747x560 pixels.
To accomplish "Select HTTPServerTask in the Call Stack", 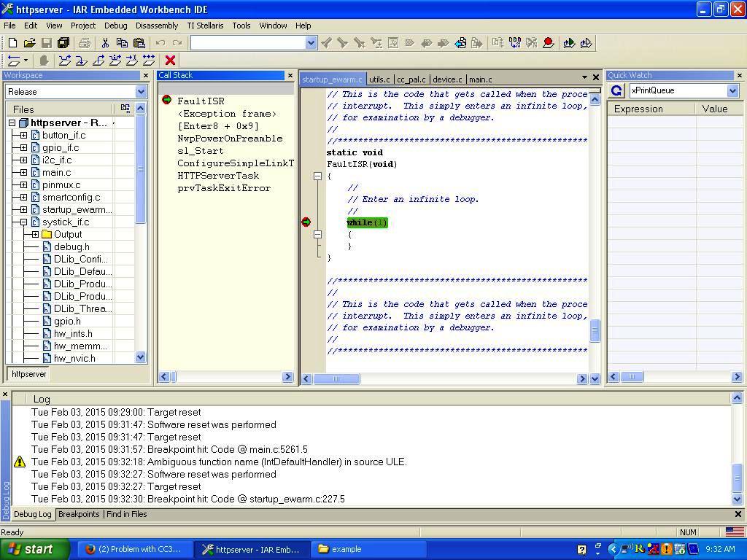I will coord(218,175).
